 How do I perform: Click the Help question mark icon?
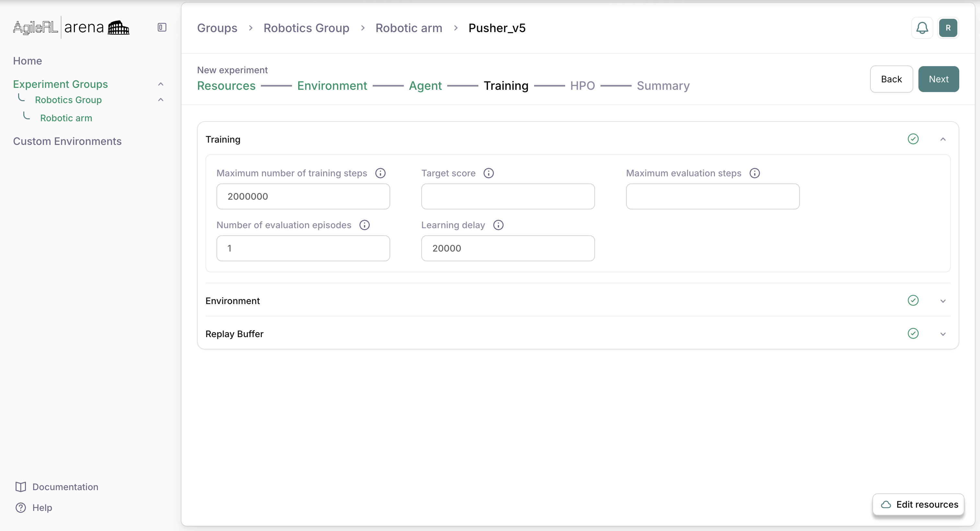coord(20,507)
